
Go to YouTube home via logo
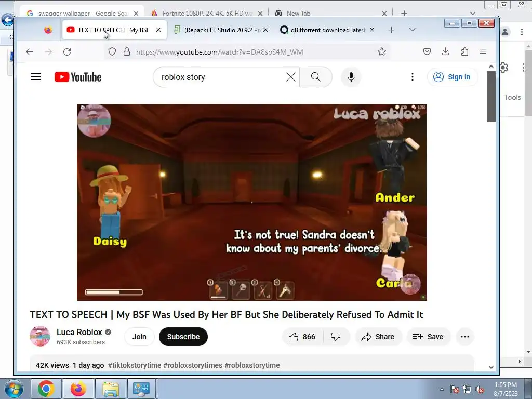click(78, 77)
